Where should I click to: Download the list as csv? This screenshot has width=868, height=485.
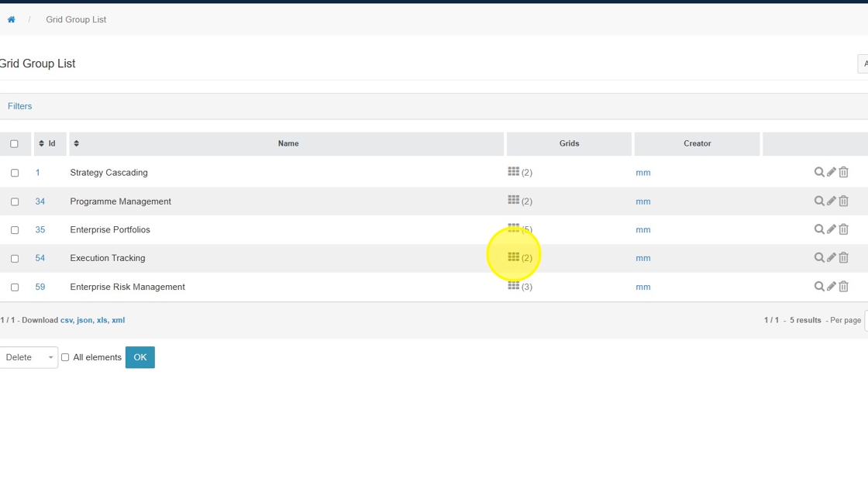pos(66,320)
